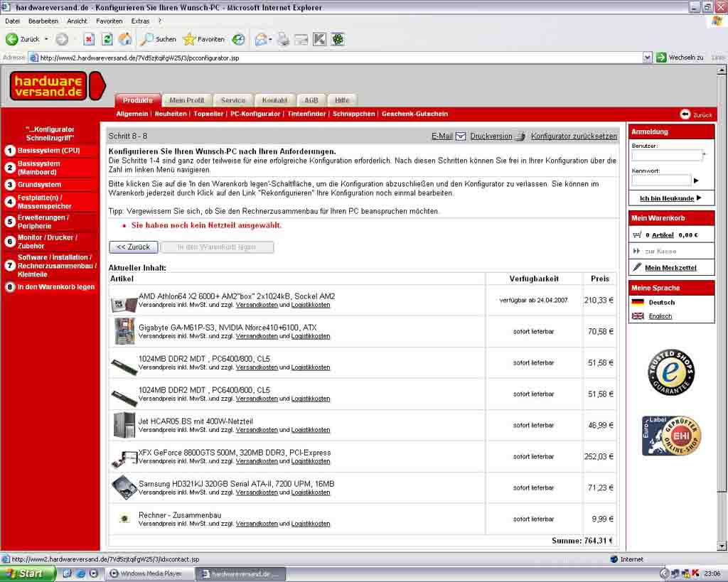
Task: Open the Windows Start button
Action: (x=27, y=573)
